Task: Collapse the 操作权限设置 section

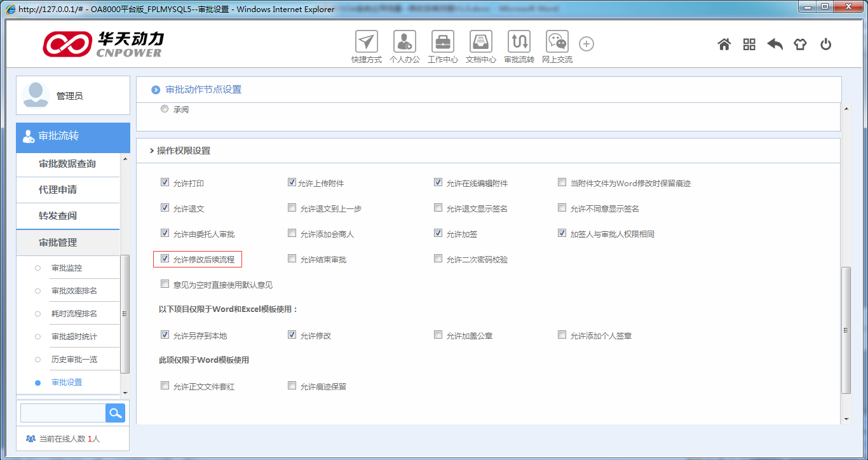Action: [182, 151]
